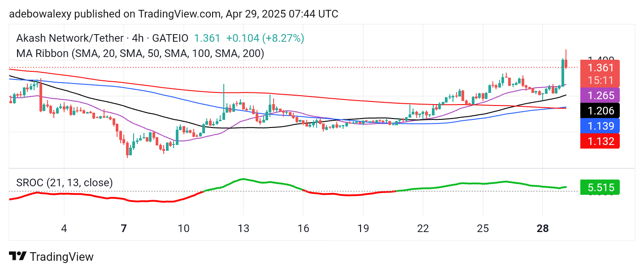Click the 15:11 candle countdown label
644x272 pixels.
click(x=600, y=80)
